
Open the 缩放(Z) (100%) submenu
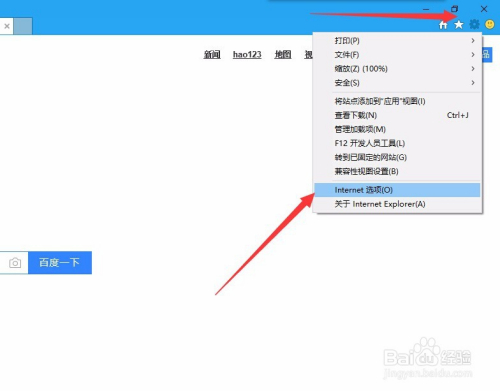[398, 69]
